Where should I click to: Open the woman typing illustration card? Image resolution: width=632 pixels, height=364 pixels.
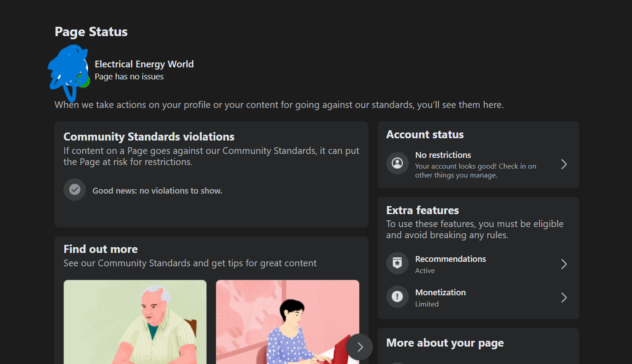point(287,322)
